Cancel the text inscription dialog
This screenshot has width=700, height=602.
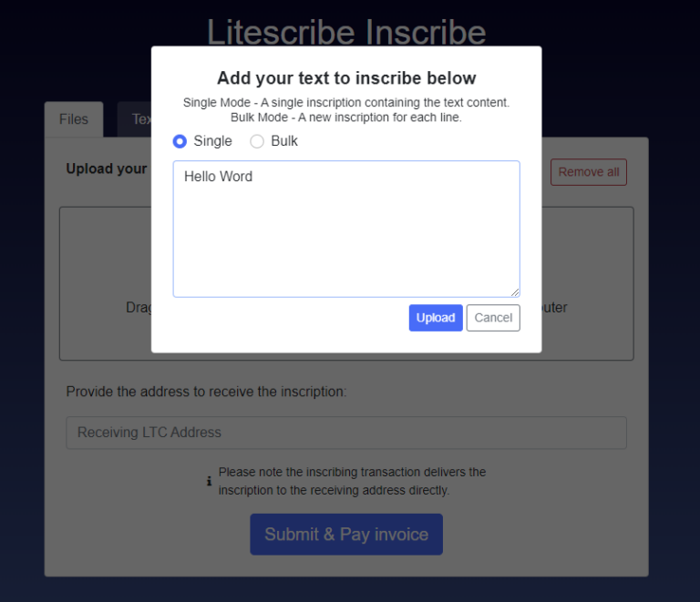click(x=493, y=318)
